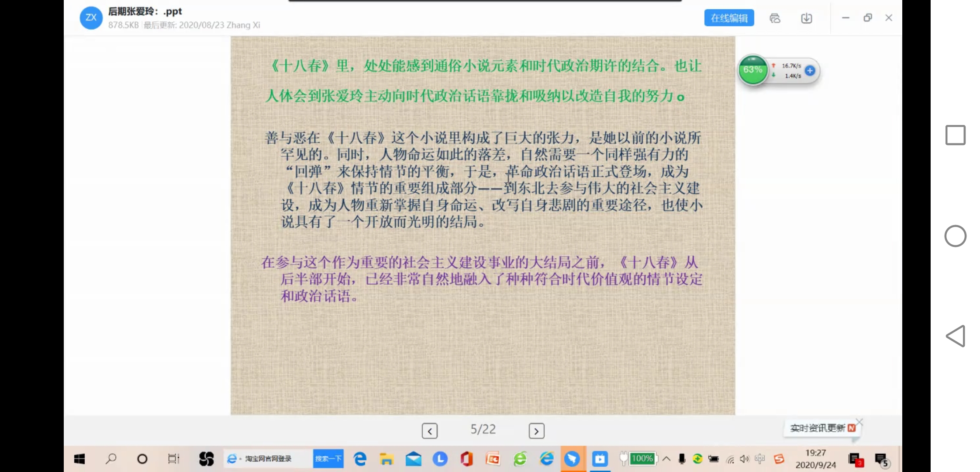Click the ZX user avatar
Image resolution: width=980 pixels, height=472 pixels.
tap(91, 18)
